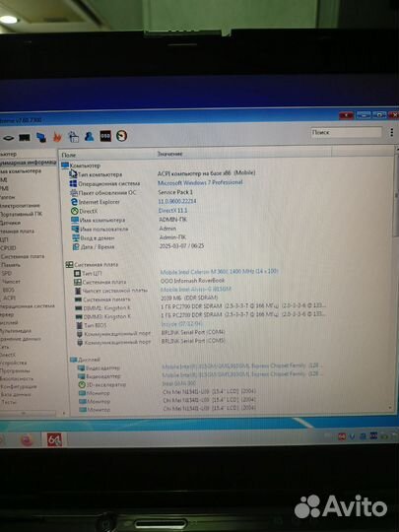The width and height of the screenshot is (399, 532).
Task: Open Датчики in the sidebar tree
Action: coord(11,223)
